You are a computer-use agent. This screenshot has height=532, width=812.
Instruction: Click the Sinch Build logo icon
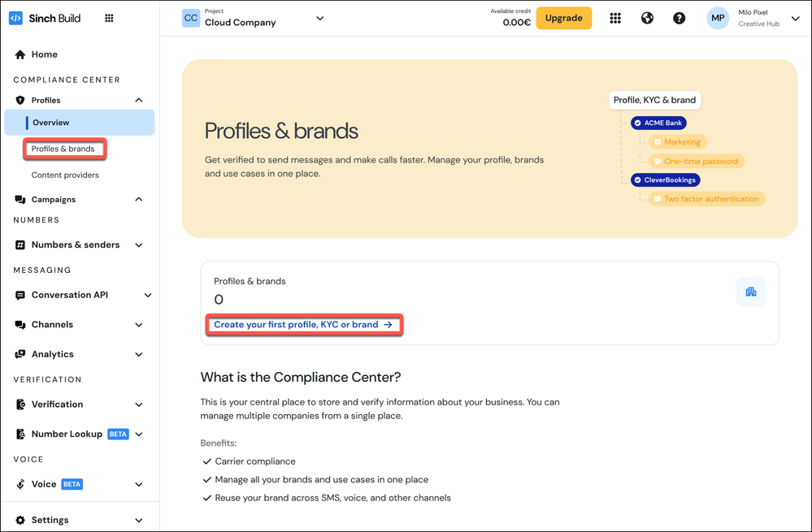[x=15, y=18]
